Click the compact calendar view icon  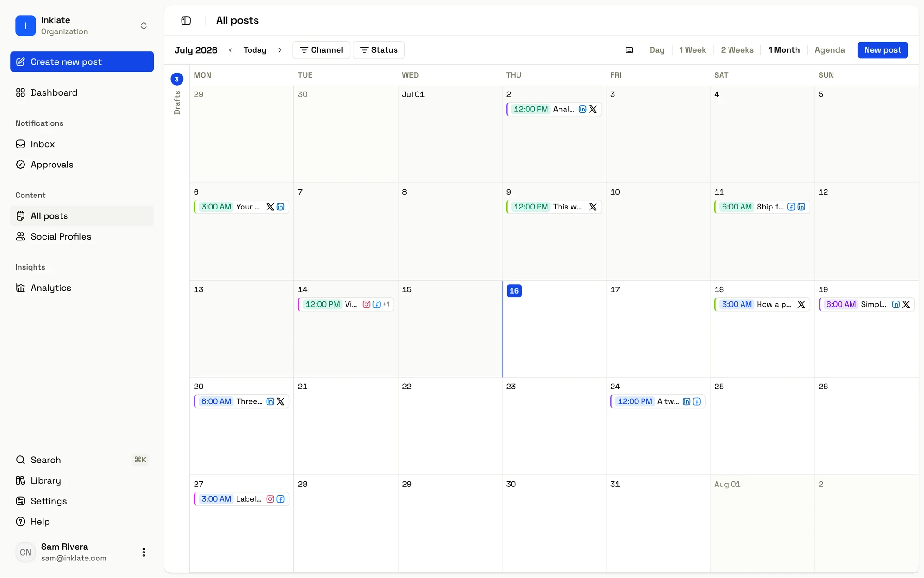pos(629,50)
